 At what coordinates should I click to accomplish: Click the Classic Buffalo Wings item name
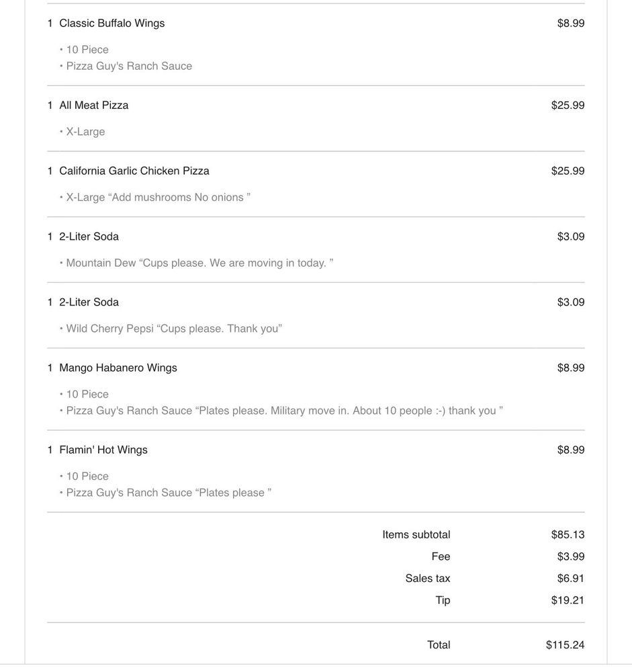coord(111,24)
